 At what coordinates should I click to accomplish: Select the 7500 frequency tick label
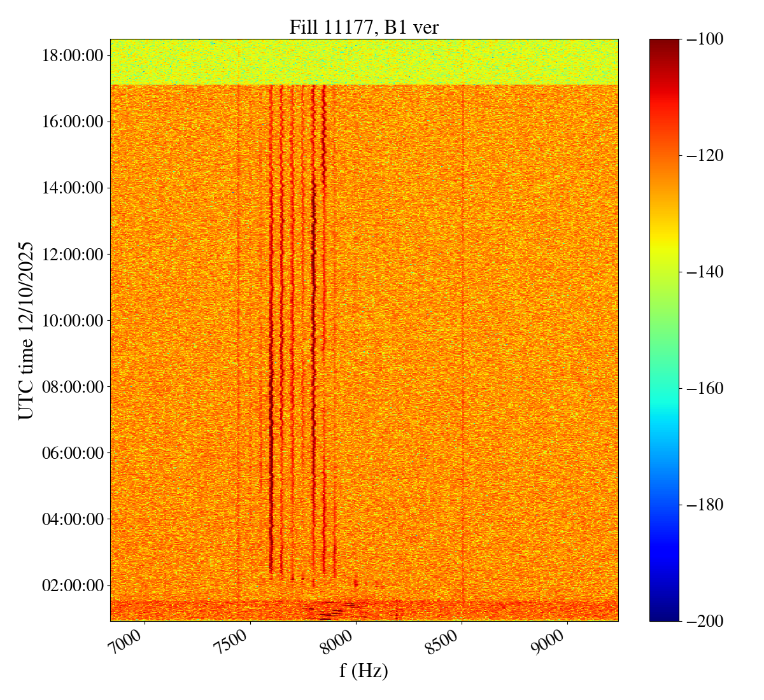(236, 645)
